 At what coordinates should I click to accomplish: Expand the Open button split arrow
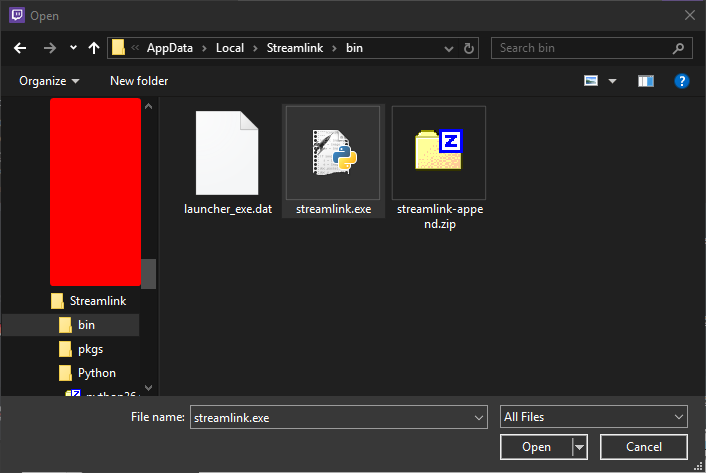pos(579,447)
